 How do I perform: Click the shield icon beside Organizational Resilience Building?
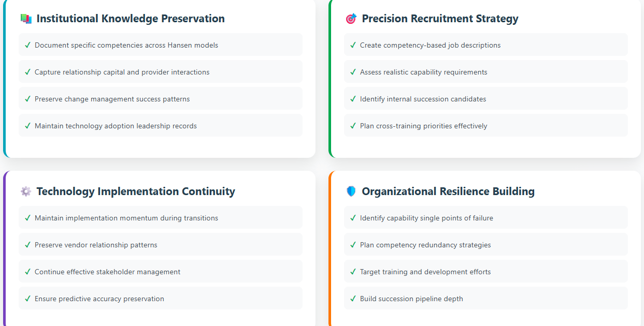point(351,191)
